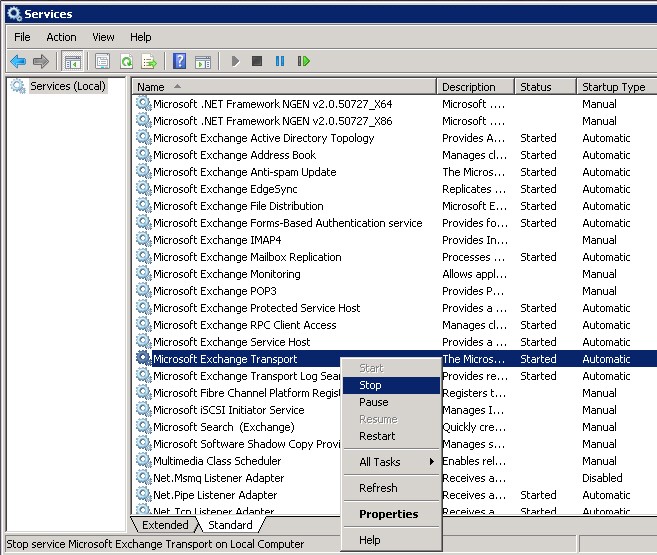Click the Back arrow toolbar icon
The height and width of the screenshot is (555, 657).
coord(18,61)
